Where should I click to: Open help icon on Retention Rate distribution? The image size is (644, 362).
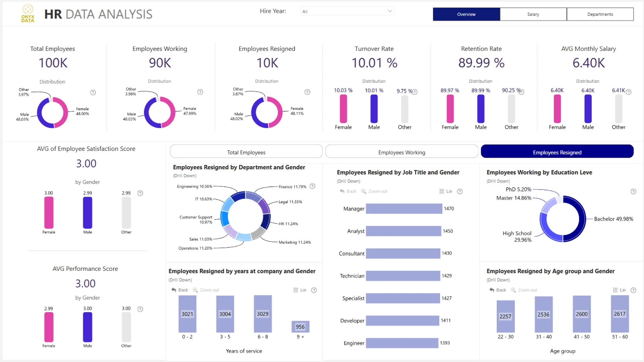(521, 92)
